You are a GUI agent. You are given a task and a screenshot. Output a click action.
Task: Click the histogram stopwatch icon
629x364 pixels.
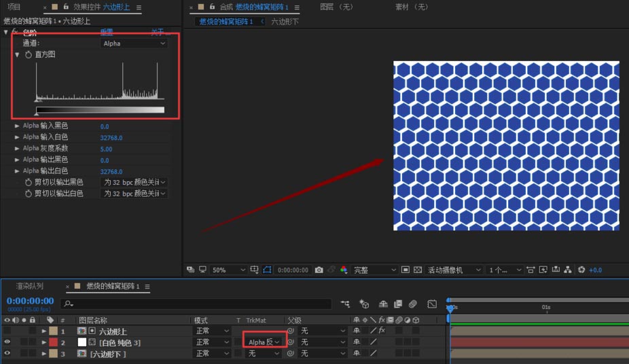[x=29, y=54]
